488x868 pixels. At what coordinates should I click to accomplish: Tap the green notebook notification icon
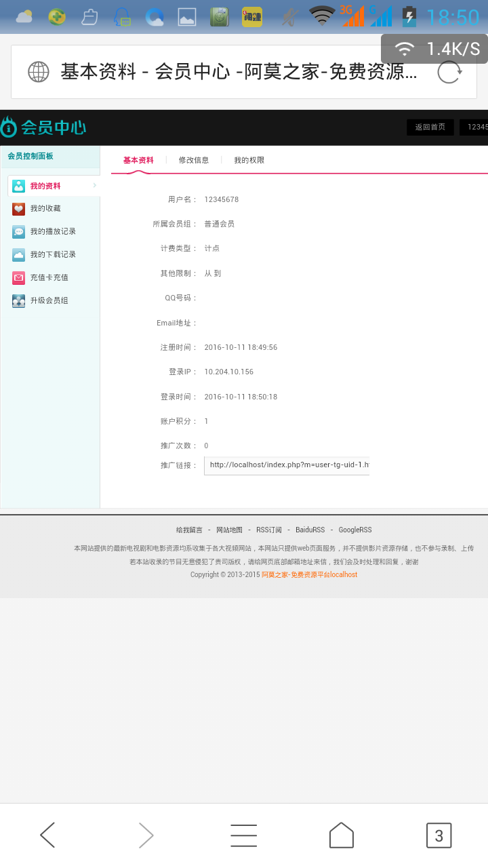[220, 17]
